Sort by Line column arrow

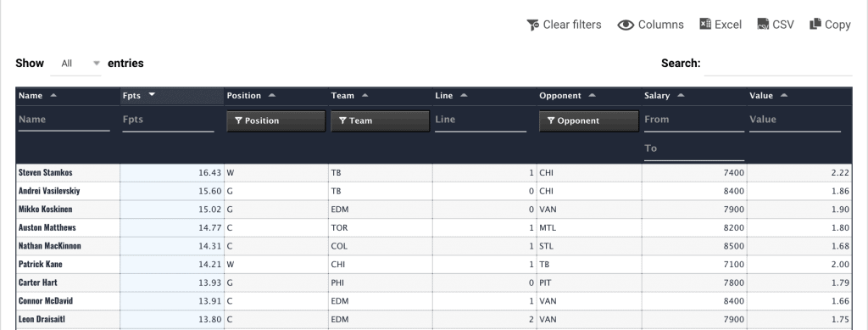click(x=464, y=95)
